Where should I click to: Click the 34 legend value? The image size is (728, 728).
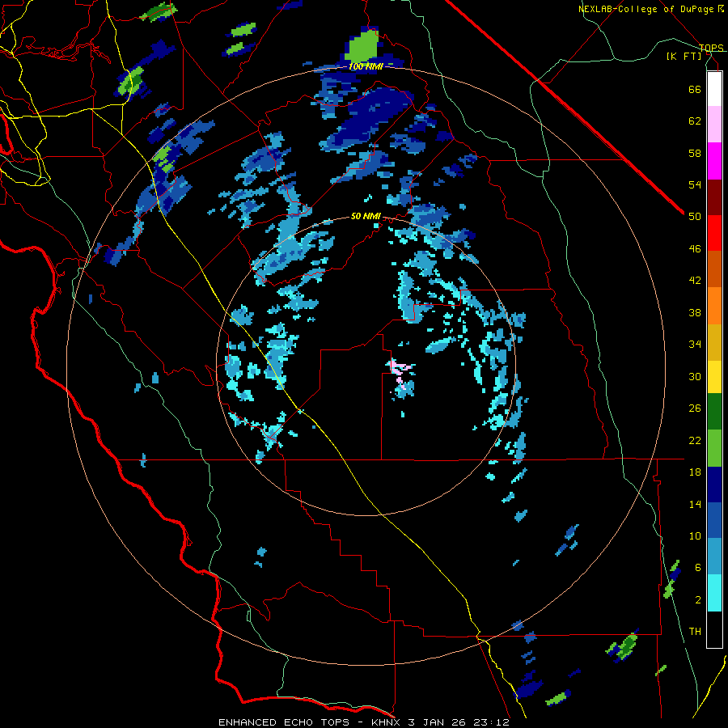click(695, 345)
